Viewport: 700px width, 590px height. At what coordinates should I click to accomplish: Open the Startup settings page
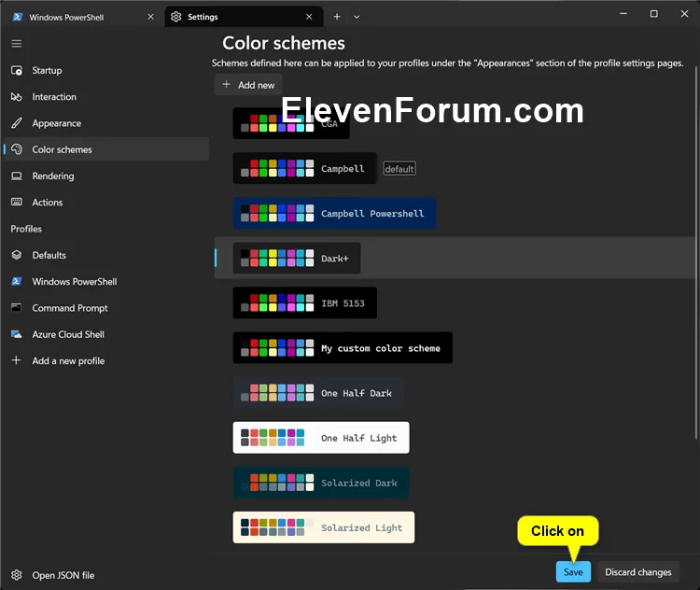[106, 71]
